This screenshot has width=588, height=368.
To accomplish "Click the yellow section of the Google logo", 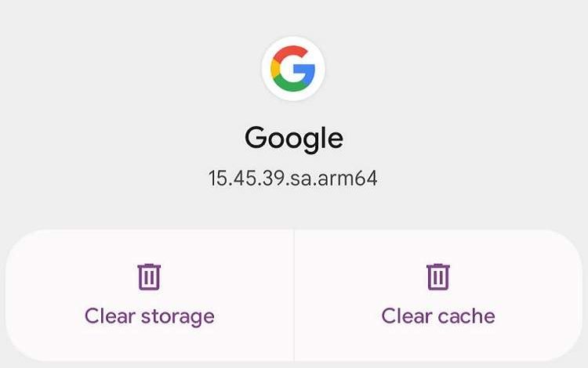I will (x=274, y=70).
